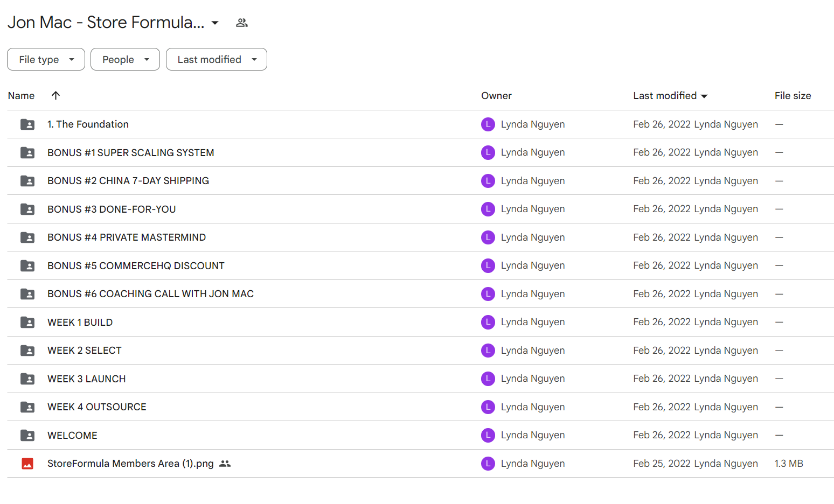834x504 pixels.
Task: Click the owner avatar in StoreFormula png row
Action: [488, 464]
